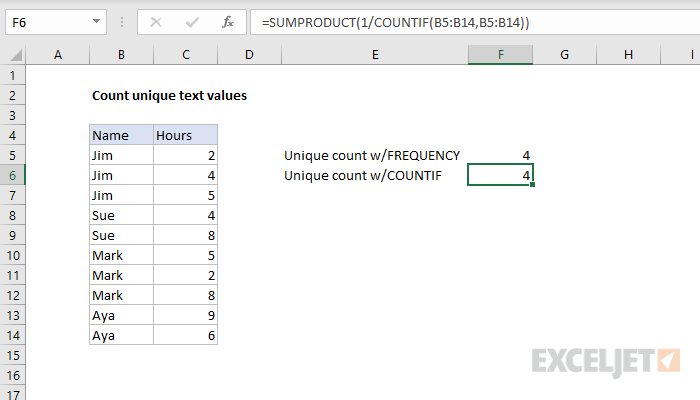Click 'Unique count w/COUNTIF' label
This screenshot has width=700, height=400.
363,175
